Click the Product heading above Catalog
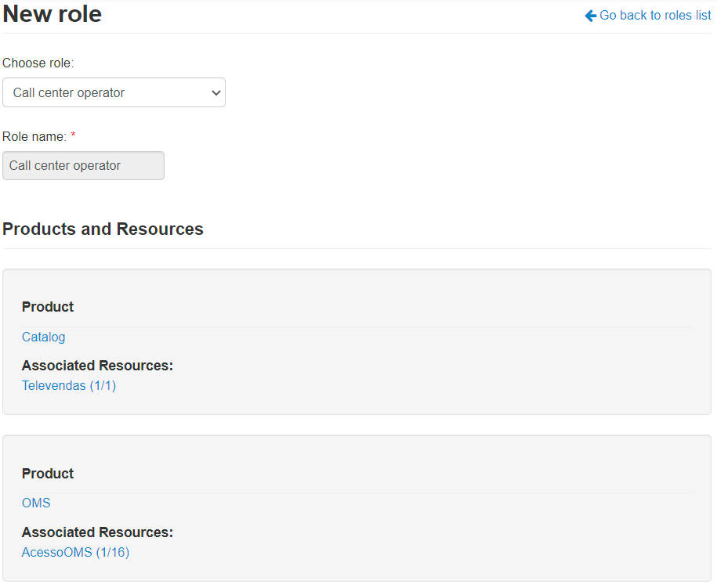This screenshot has height=588, width=717. pyautogui.click(x=48, y=307)
